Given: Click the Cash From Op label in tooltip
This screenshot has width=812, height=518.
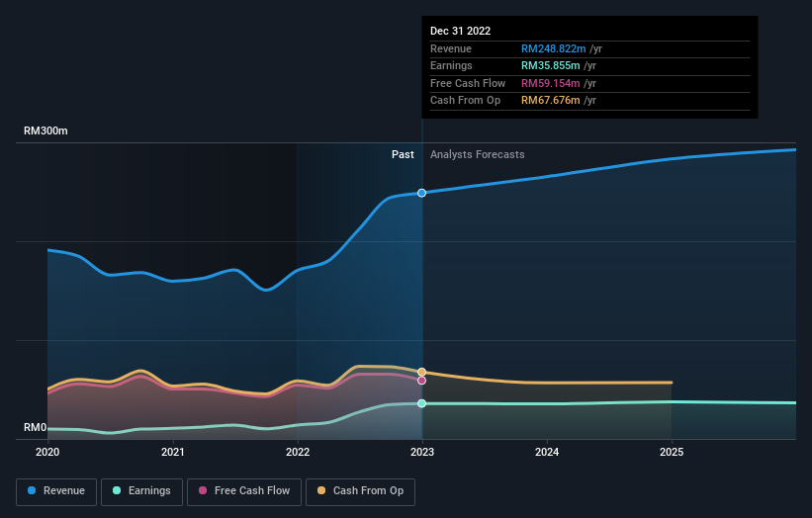Looking at the screenshot, I should pyautogui.click(x=465, y=101).
